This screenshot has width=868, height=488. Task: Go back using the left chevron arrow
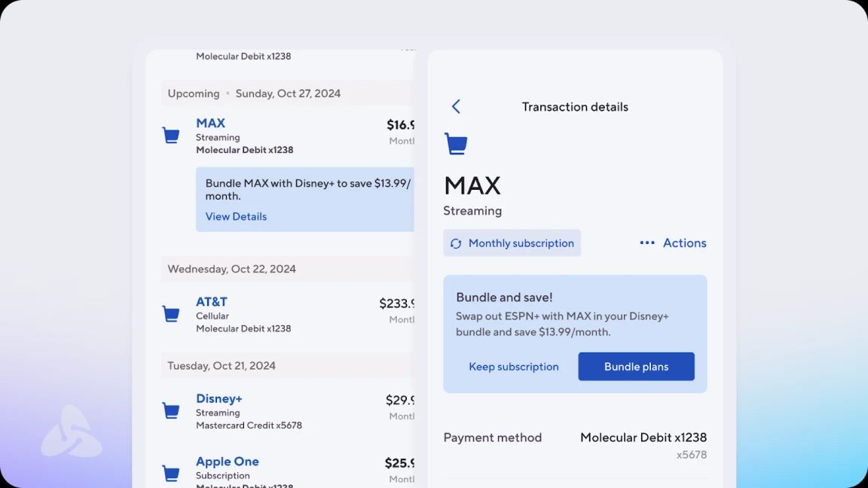(456, 106)
